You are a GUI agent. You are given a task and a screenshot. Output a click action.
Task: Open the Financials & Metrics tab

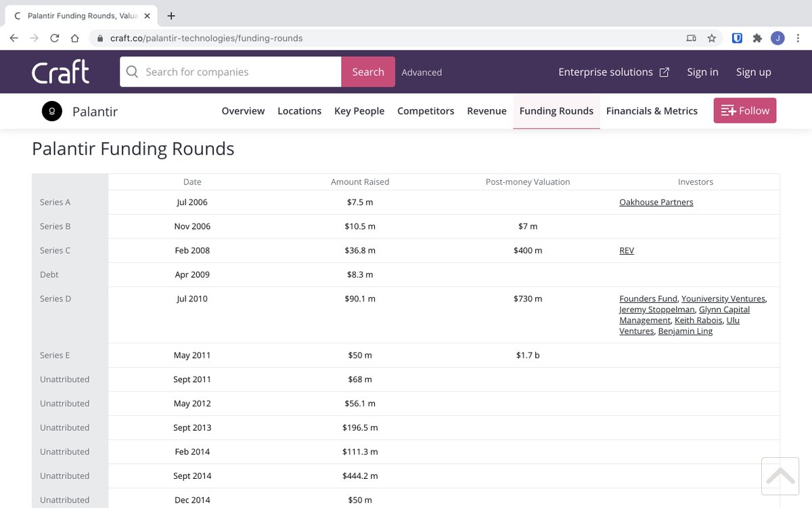(652, 111)
